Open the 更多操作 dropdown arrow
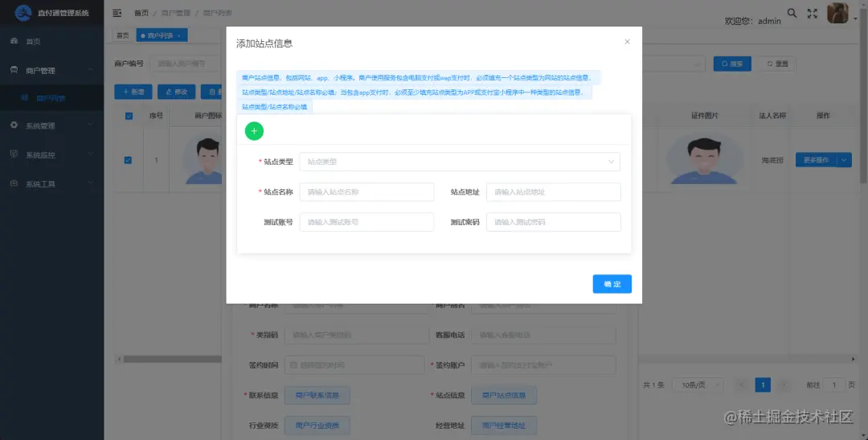868x440 pixels. (x=844, y=159)
